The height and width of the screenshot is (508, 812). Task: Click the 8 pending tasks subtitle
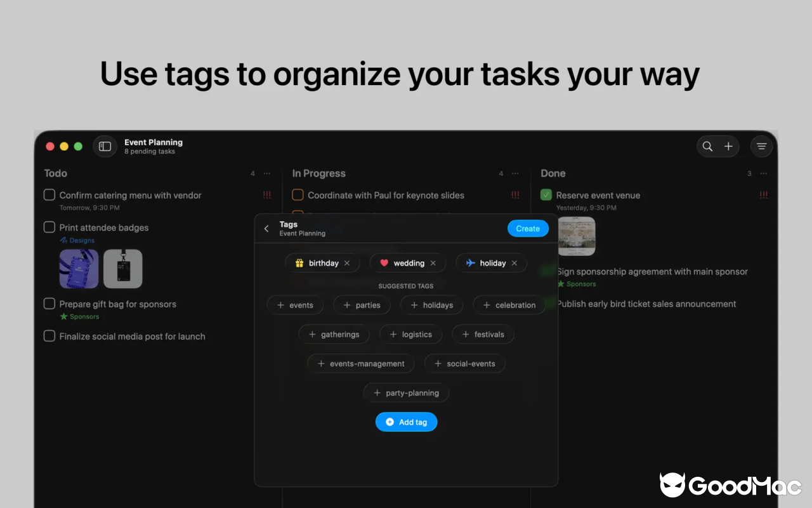tap(150, 152)
